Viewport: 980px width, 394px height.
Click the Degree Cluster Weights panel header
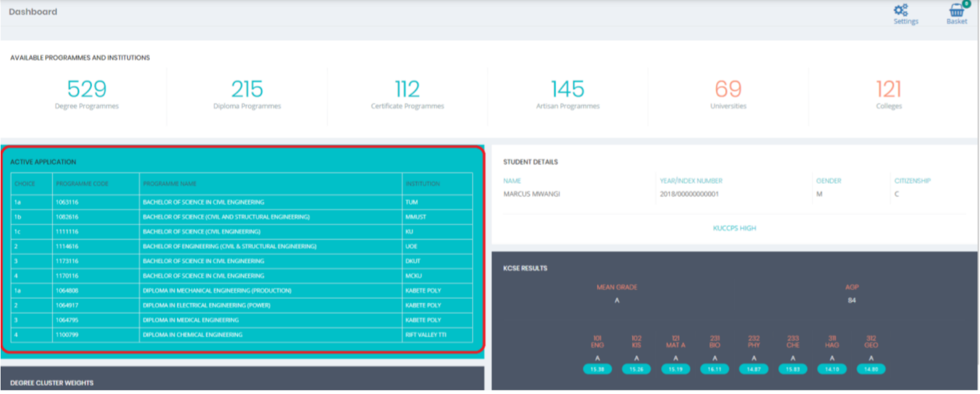click(52, 383)
